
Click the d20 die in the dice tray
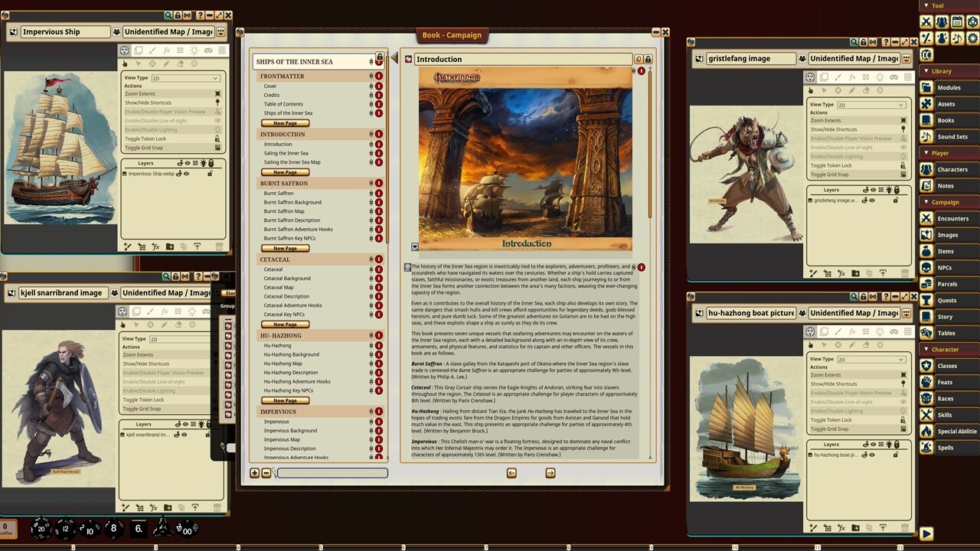click(x=41, y=529)
